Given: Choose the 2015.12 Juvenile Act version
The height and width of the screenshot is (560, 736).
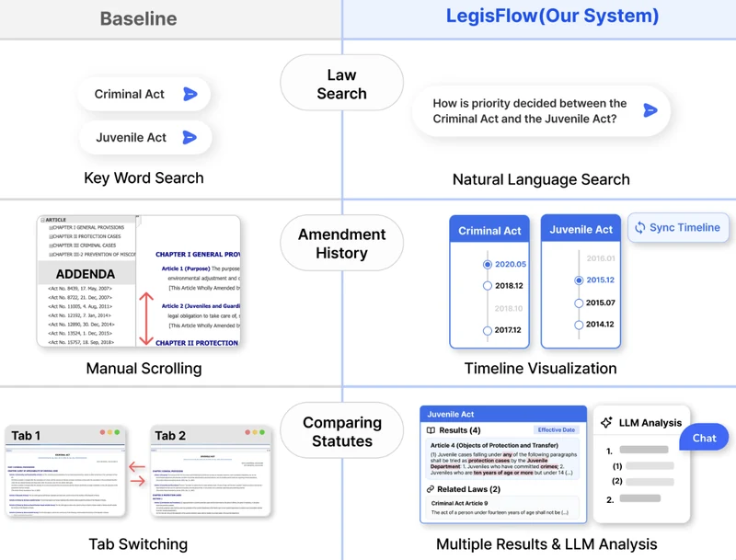Looking at the screenshot, I should point(579,280).
